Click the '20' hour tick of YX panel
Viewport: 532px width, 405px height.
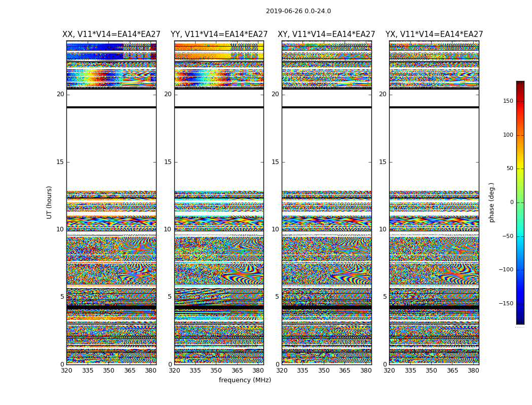(383, 94)
